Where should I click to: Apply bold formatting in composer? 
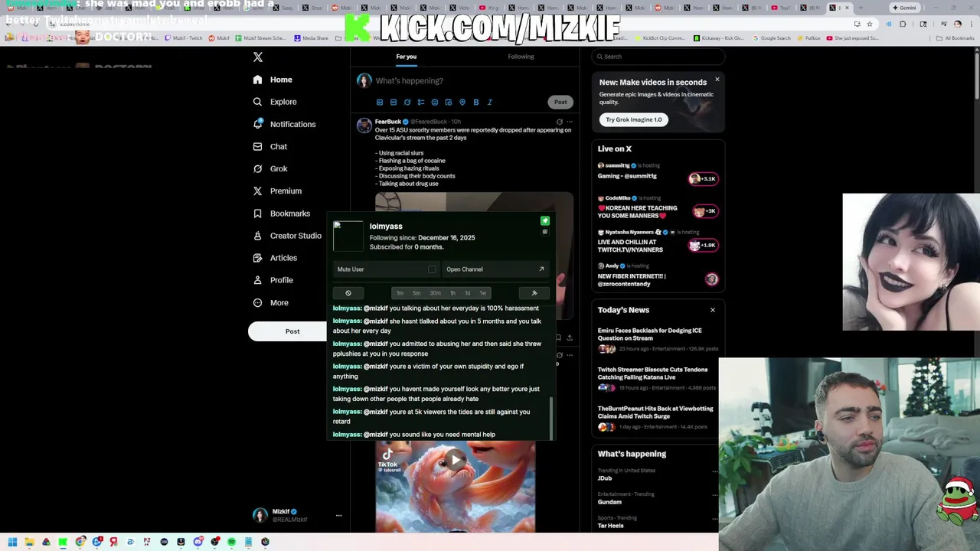click(x=476, y=102)
